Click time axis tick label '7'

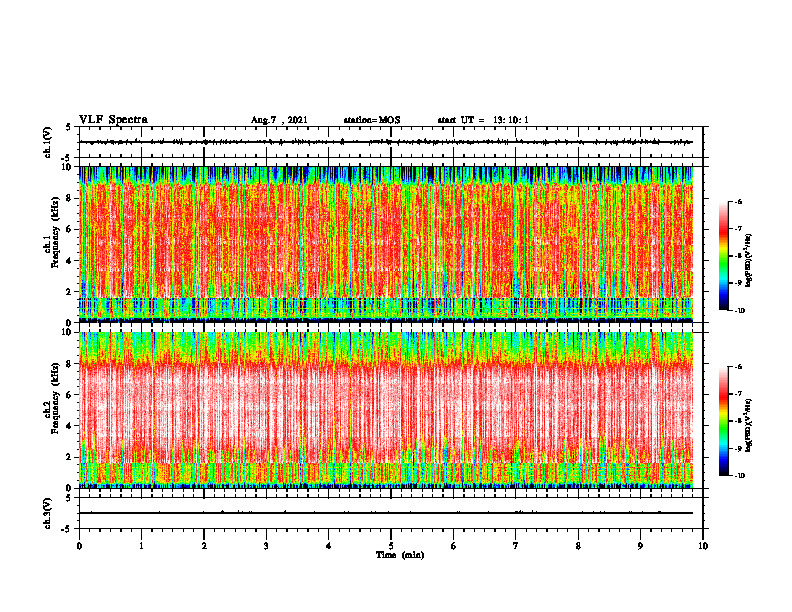(516, 546)
